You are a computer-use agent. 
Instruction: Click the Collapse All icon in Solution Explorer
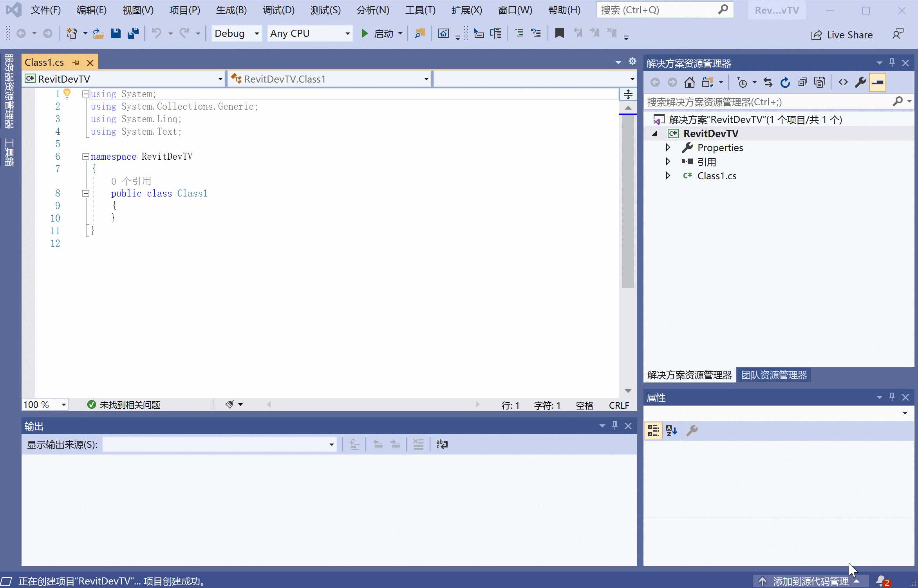[802, 82]
